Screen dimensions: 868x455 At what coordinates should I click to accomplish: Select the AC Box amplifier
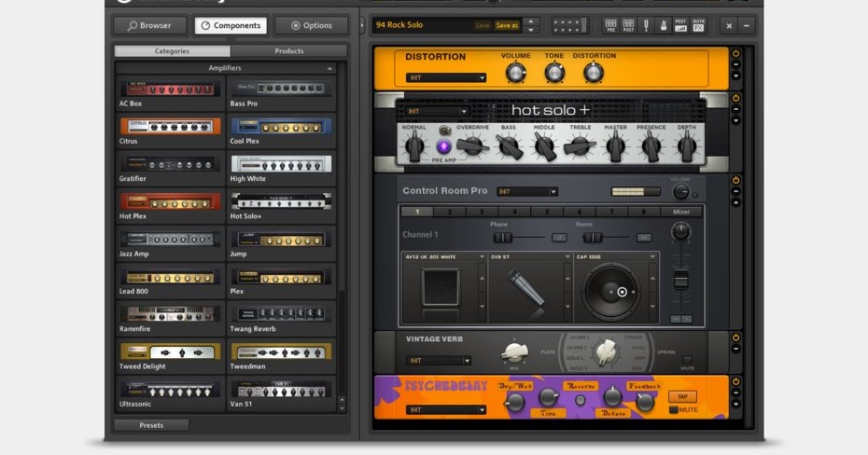(170, 93)
